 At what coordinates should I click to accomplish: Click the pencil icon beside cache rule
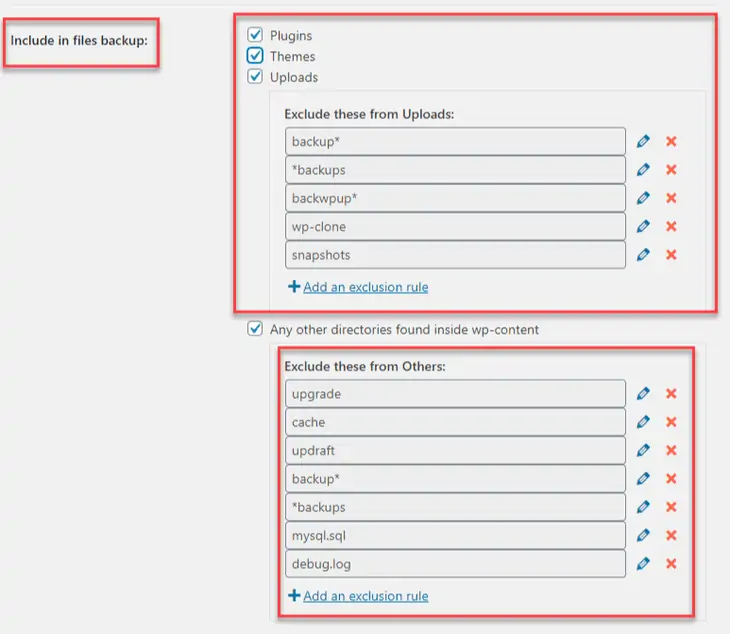[x=643, y=422]
